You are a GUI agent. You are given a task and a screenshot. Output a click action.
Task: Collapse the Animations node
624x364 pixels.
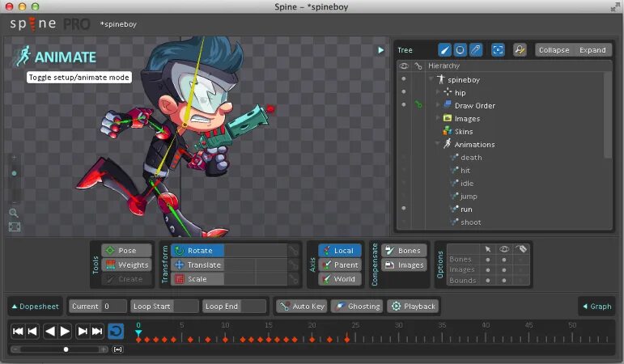pos(438,144)
